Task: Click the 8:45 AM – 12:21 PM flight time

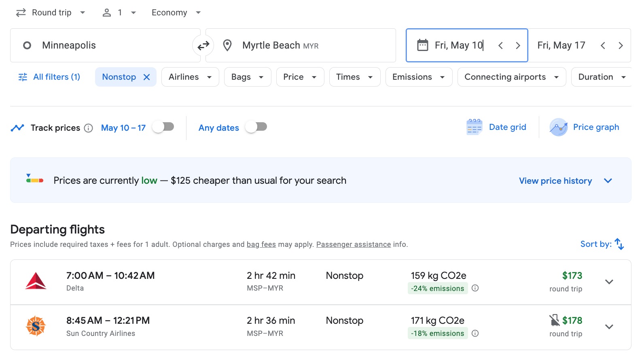Action: tap(108, 321)
